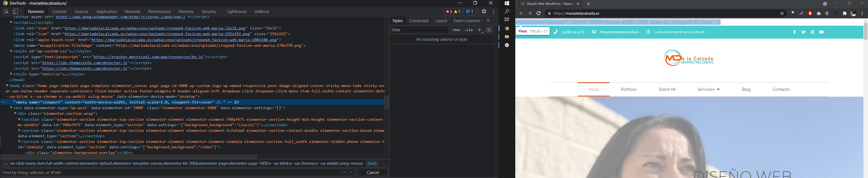The width and height of the screenshot is (868, 178).
Task: Open File Explorer from the taskbar
Action: (507, 37)
